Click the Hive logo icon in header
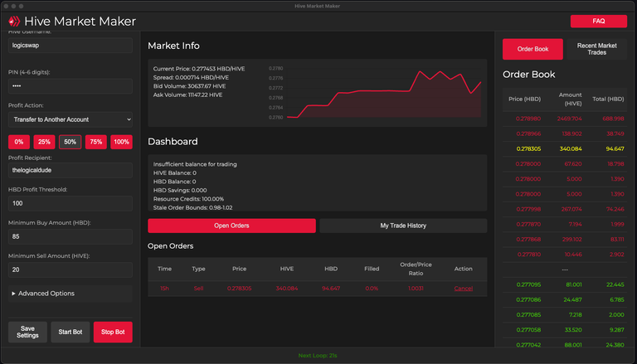Screen dimensions: 637x364 14,21
